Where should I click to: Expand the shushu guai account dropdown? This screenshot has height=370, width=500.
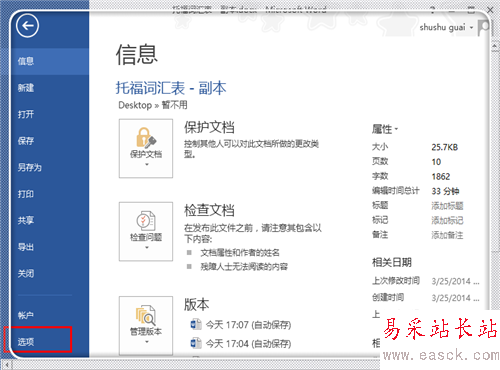point(471,28)
